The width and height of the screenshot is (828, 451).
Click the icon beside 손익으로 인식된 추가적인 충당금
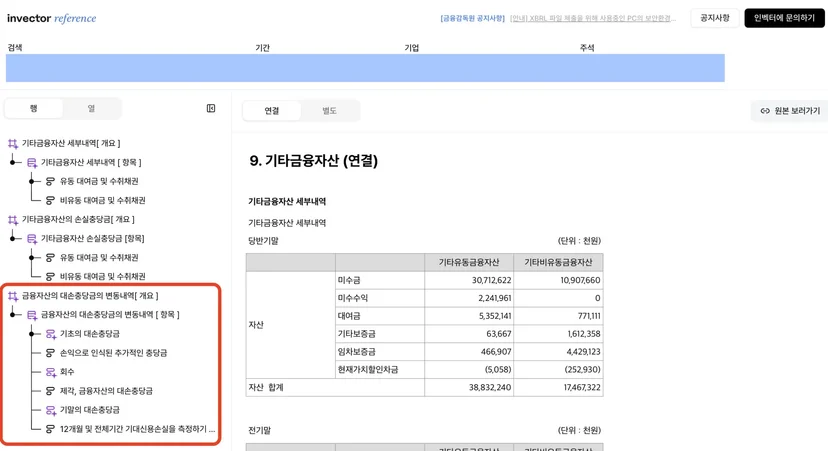50,353
